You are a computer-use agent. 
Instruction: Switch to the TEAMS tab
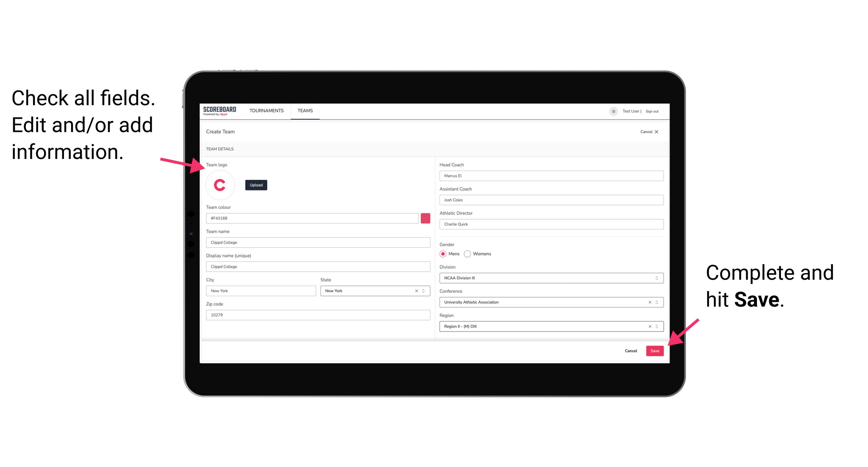point(306,110)
